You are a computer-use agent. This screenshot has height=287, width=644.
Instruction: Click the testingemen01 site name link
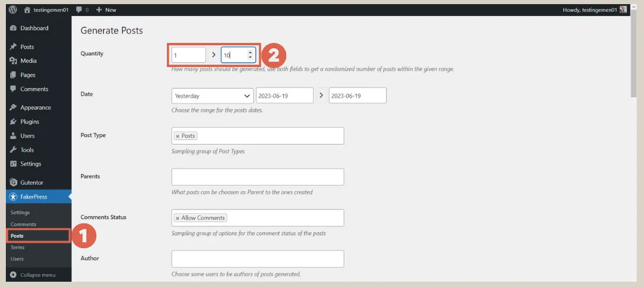click(51, 9)
